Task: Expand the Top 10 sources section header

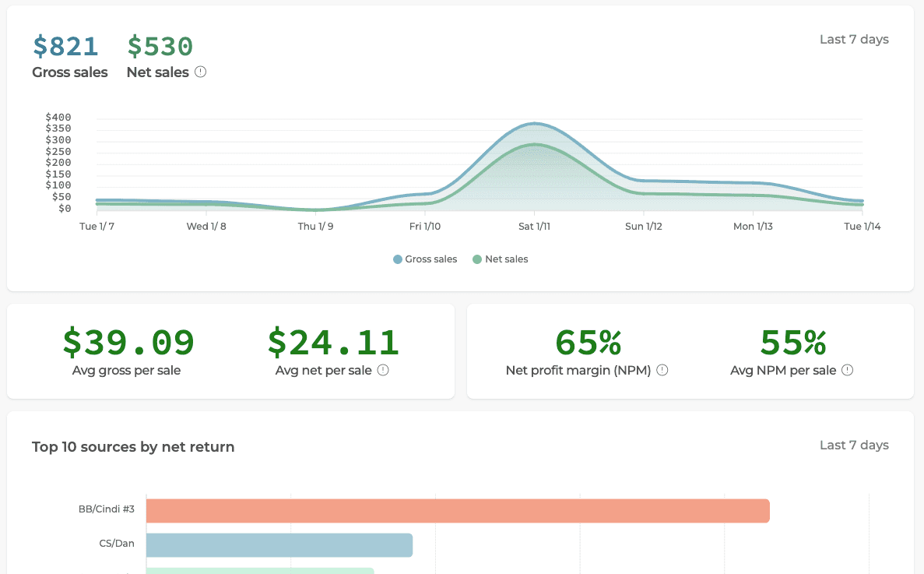Action: (132, 446)
